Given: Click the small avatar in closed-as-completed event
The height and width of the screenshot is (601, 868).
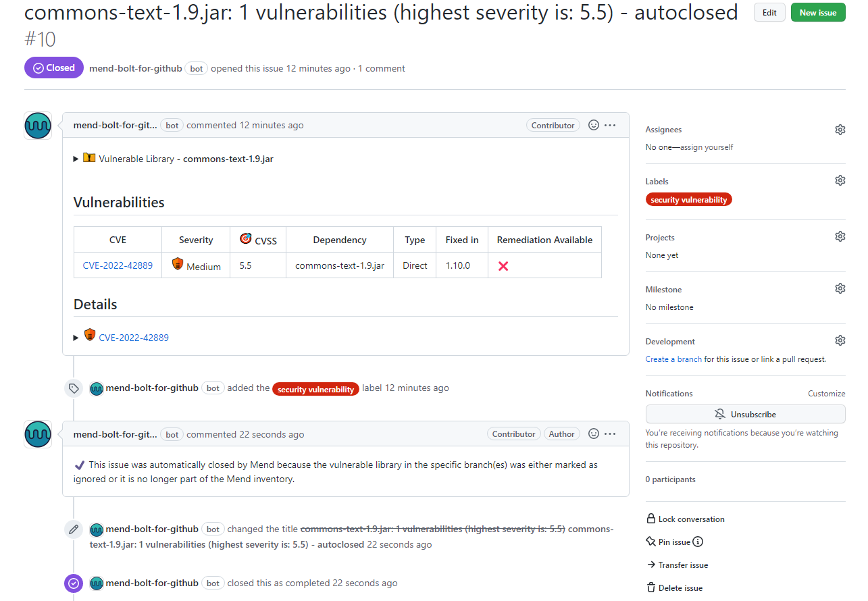Looking at the screenshot, I should [97, 583].
